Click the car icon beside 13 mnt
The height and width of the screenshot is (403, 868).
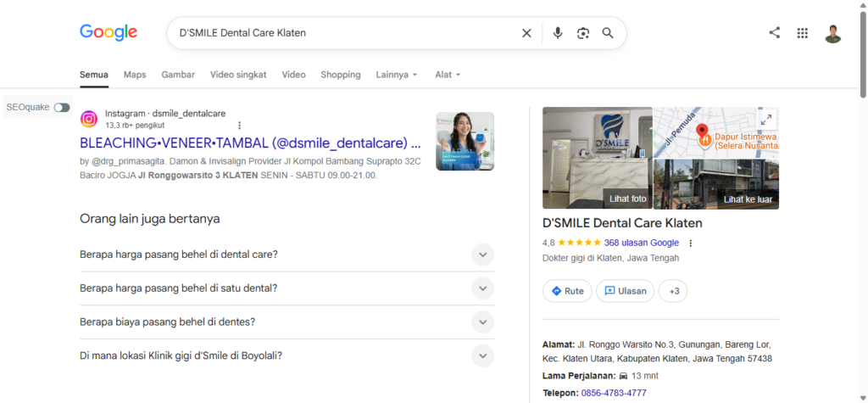tap(623, 376)
